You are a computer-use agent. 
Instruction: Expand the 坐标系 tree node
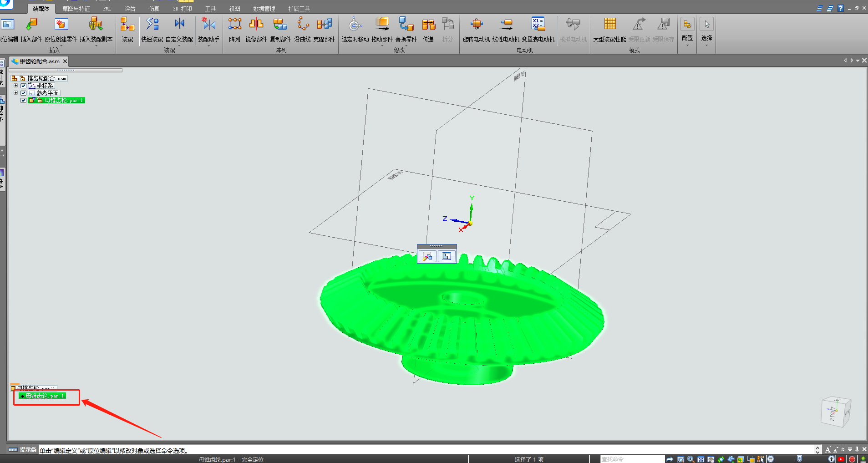[15, 86]
